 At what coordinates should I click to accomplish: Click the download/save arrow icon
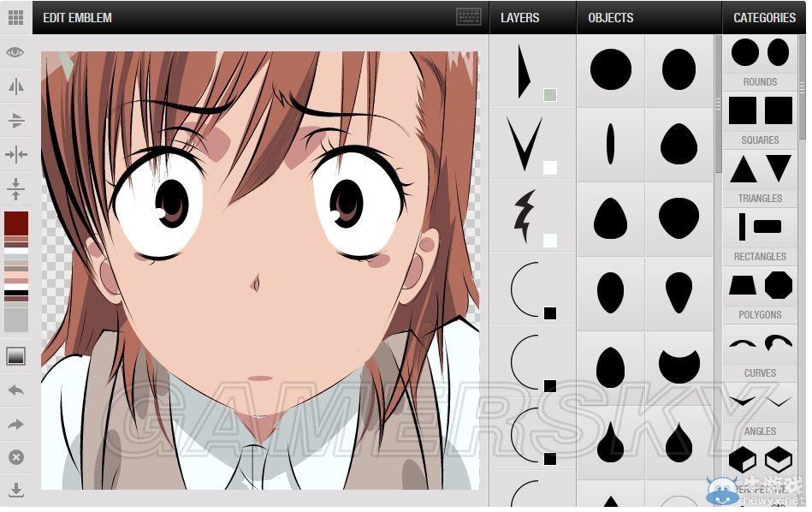[x=15, y=491]
